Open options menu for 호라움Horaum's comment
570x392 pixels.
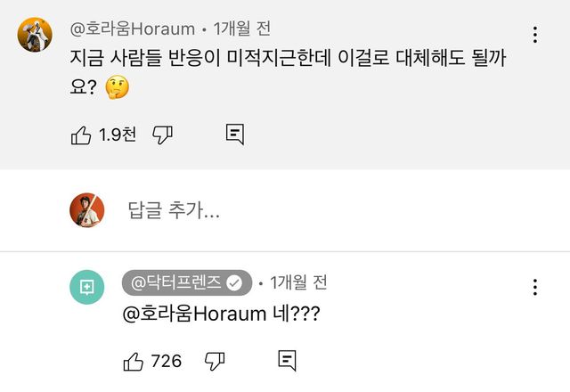pyautogui.click(x=534, y=35)
